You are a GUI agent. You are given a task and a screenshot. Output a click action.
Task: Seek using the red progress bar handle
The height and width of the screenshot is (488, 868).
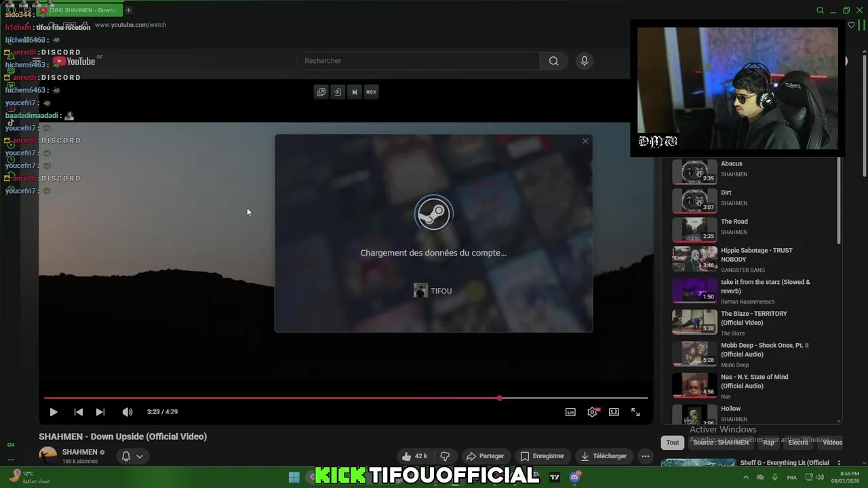pyautogui.click(x=500, y=398)
